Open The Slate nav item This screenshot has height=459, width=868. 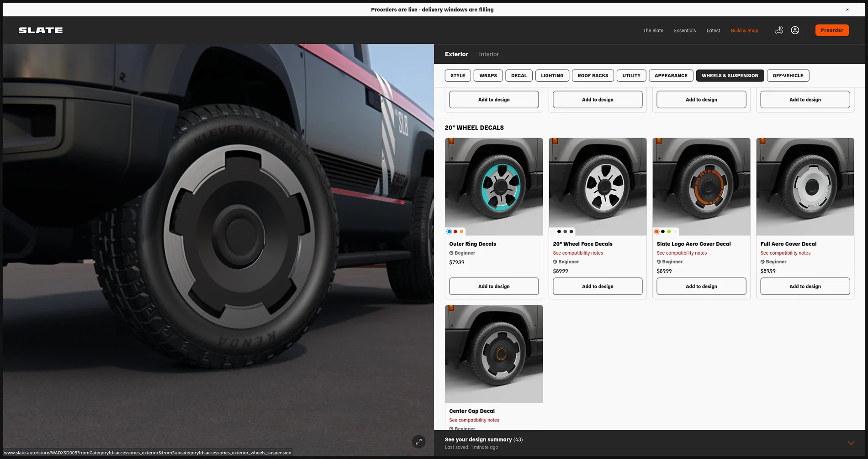[x=653, y=31]
